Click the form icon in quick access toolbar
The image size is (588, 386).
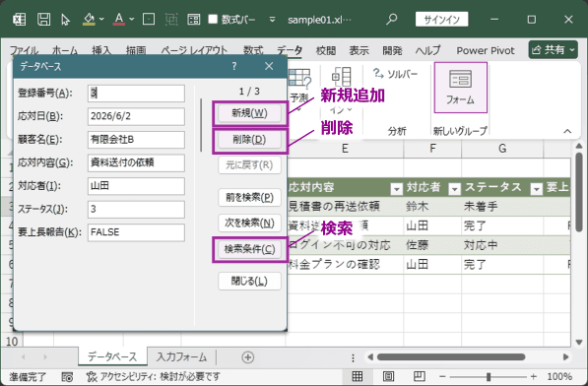pyautogui.click(x=194, y=19)
